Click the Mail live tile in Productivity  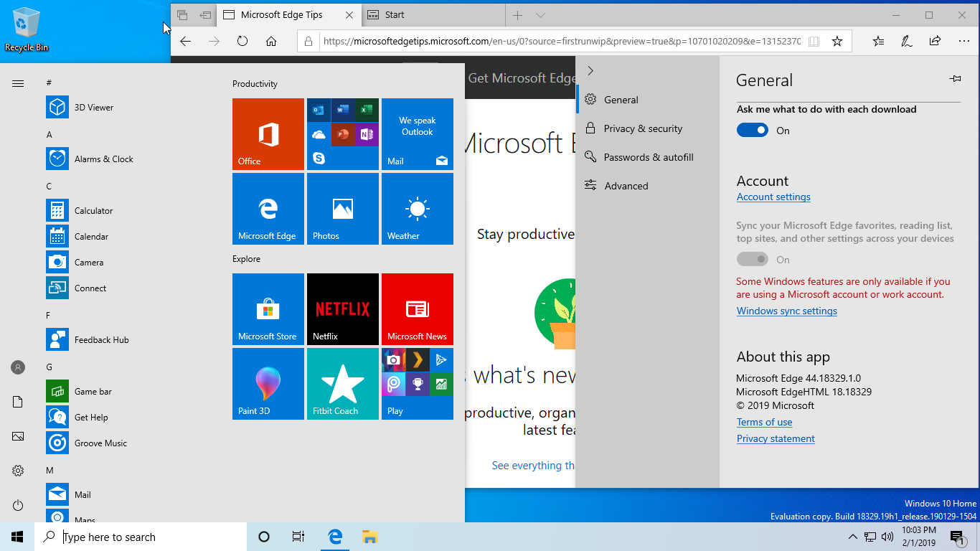pyautogui.click(x=418, y=134)
